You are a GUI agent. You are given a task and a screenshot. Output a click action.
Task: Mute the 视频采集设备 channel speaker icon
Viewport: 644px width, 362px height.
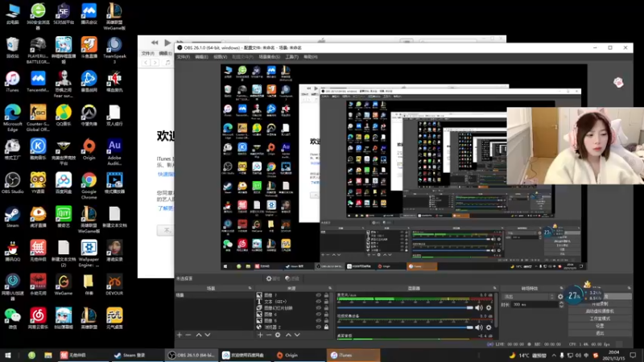(x=479, y=327)
